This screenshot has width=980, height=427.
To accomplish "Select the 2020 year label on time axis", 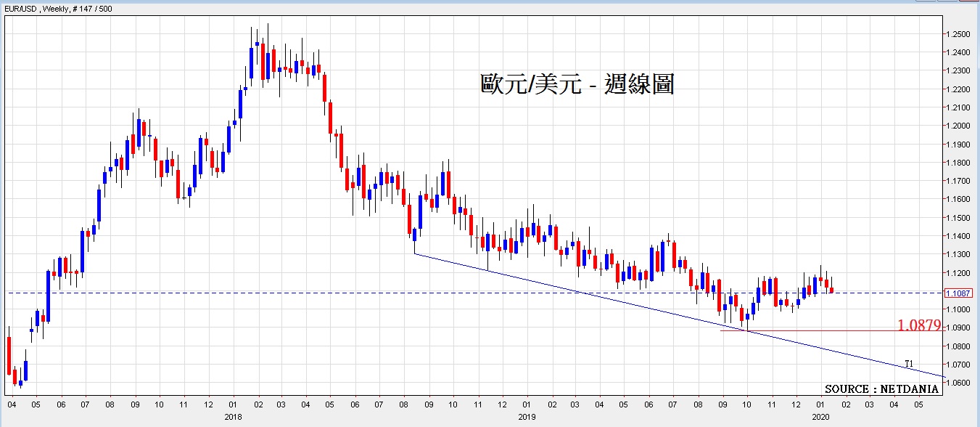I will point(821,418).
